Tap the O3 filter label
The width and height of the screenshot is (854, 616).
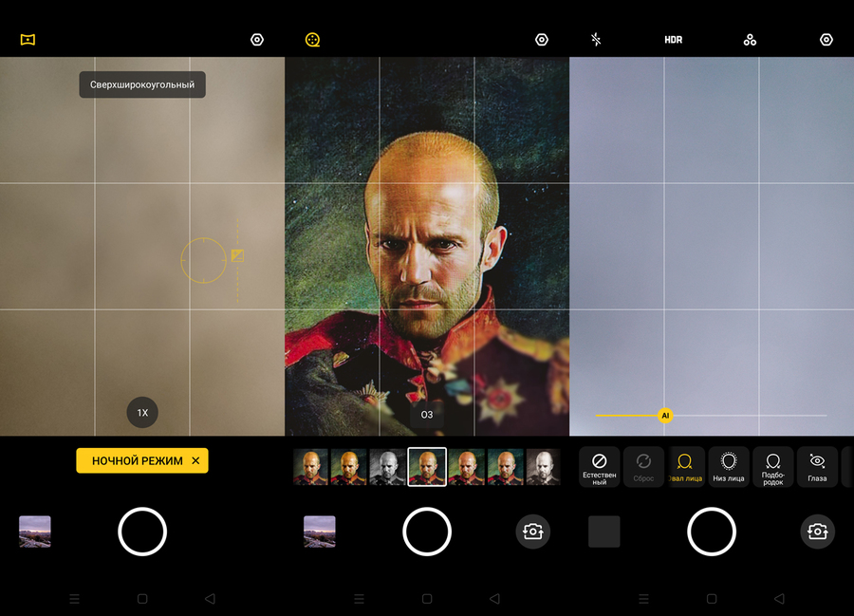(x=427, y=415)
